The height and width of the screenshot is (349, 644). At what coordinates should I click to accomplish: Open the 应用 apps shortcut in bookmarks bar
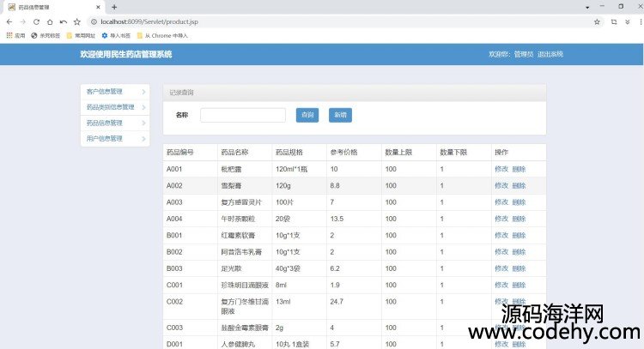pos(16,35)
